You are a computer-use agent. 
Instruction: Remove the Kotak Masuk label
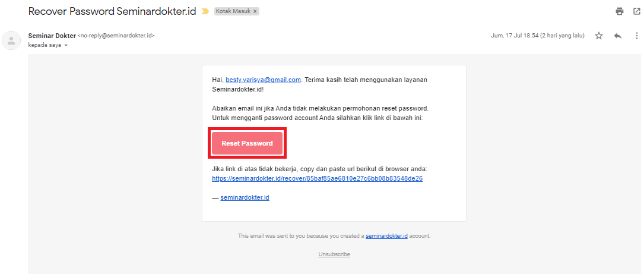pyautogui.click(x=255, y=11)
